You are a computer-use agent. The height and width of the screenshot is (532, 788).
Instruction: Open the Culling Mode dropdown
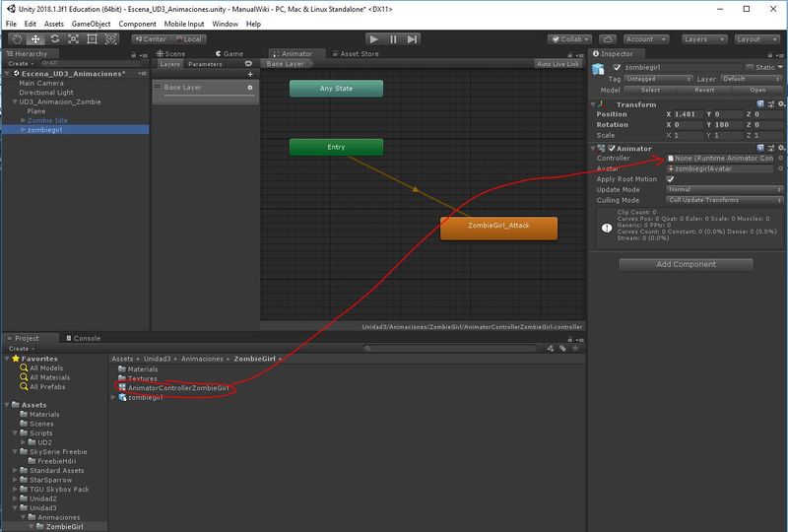click(x=725, y=200)
